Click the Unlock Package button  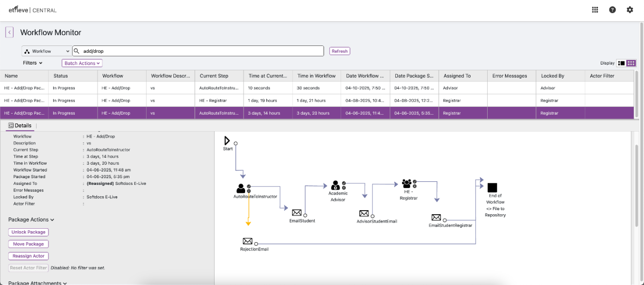pyautogui.click(x=29, y=232)
